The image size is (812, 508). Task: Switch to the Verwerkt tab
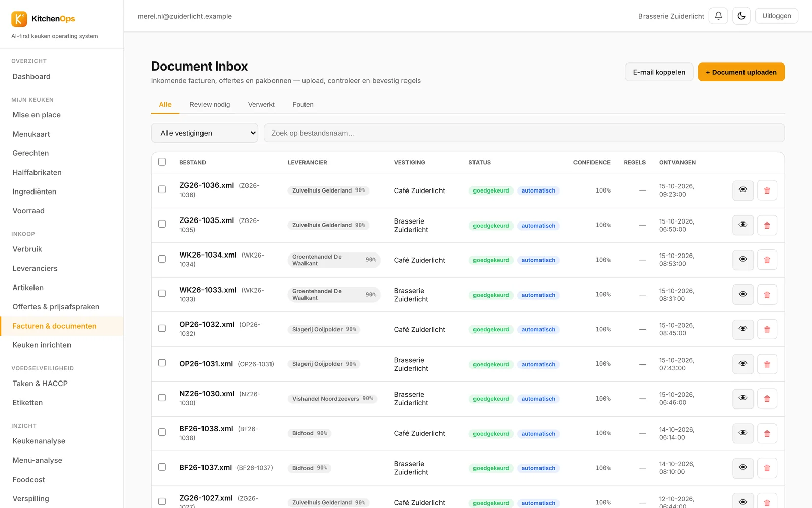pos(261,104)
